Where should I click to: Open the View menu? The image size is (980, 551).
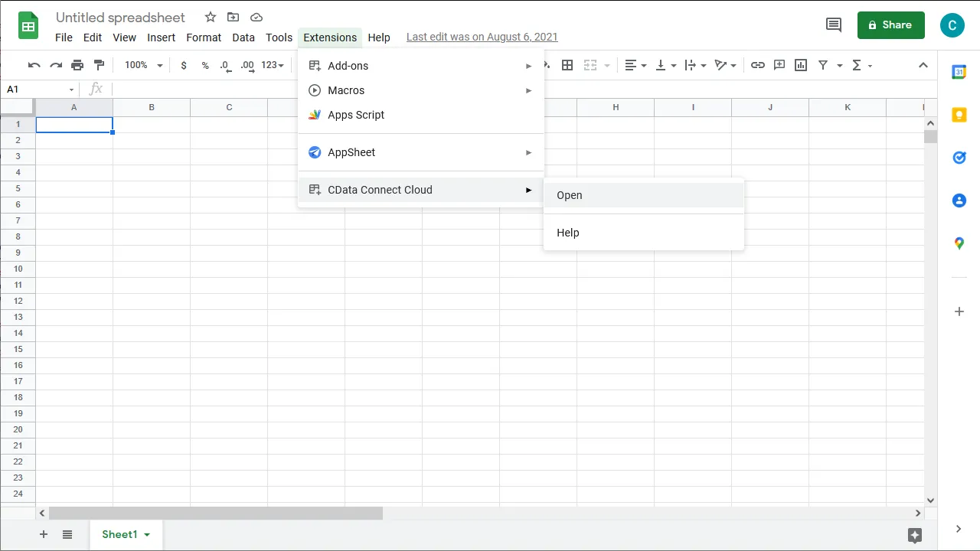(x=124, y=37)
